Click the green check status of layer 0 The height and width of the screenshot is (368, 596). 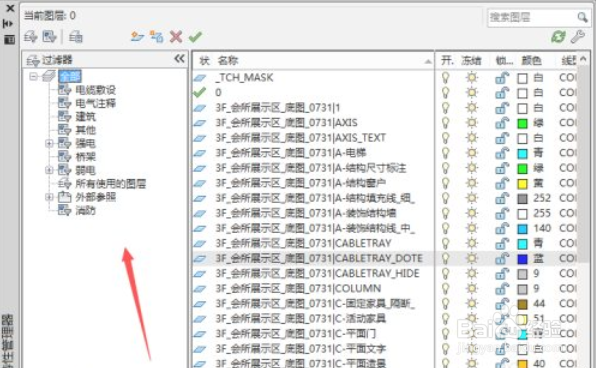[x=200, y=92]
